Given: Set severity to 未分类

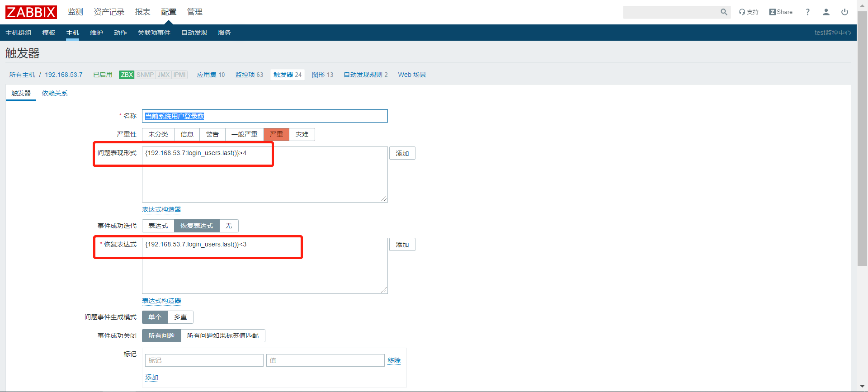Looking at the screenshot, I should click(x=158, y=135).
